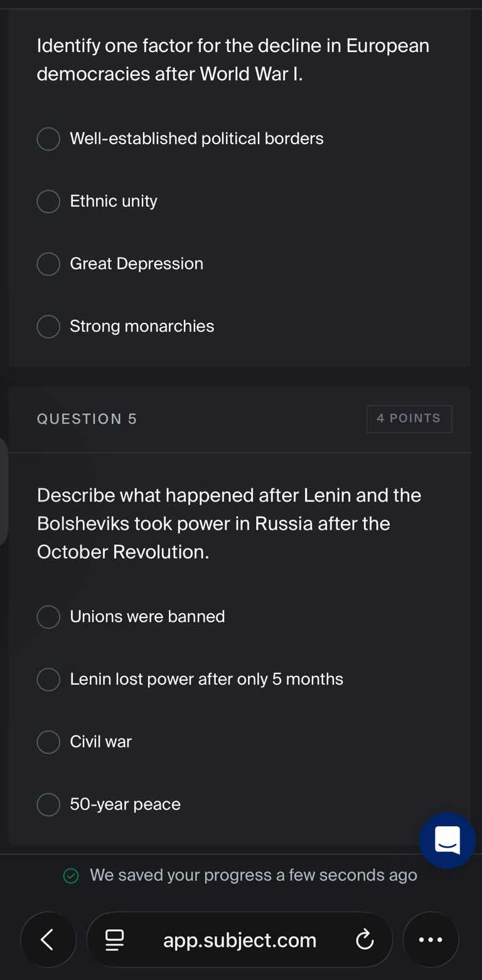Pick the Ethnic unity option
Image resolution: width=482 pixels, height=980 pixels.
point(48,201)
